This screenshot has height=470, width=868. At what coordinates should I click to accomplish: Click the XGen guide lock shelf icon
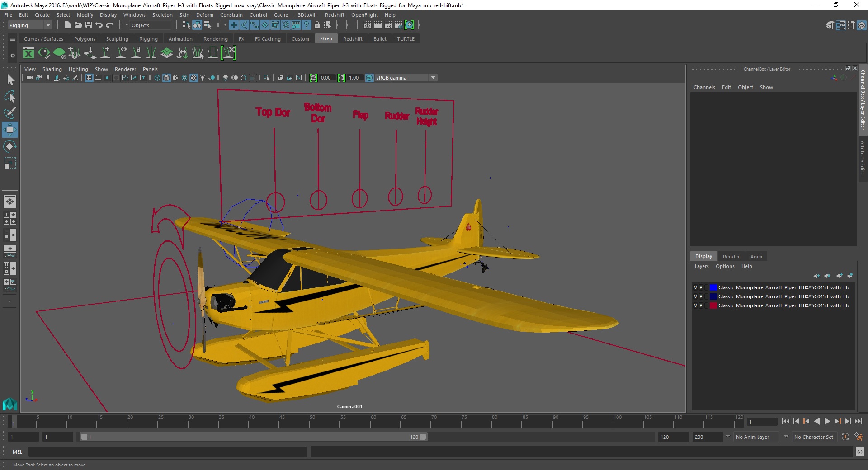[136, 53]
